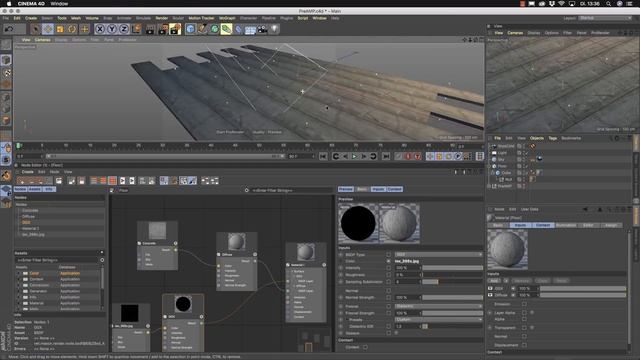The height and width of the screenshot is (360, 640).
Task: Activate the Scale tool
Action: coord(60,29)
